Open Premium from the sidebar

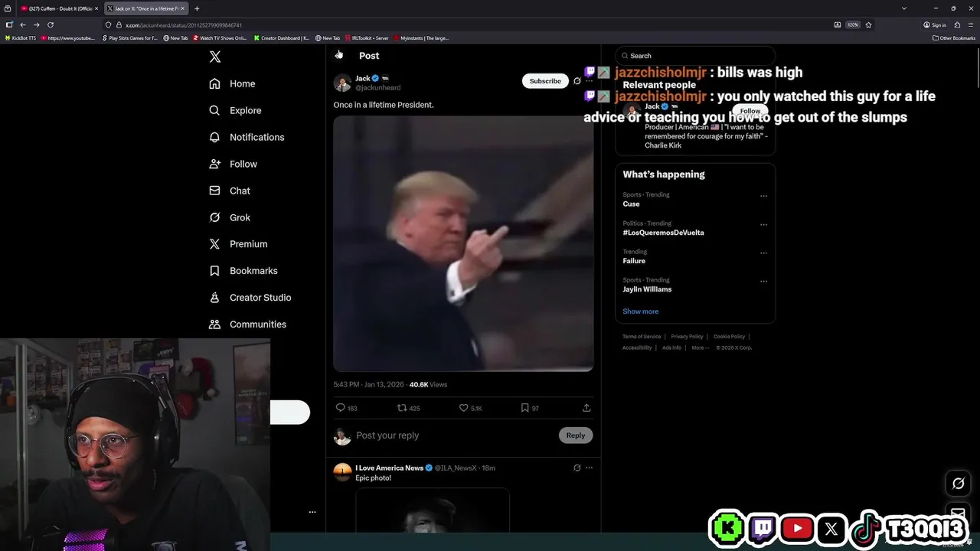238,244
